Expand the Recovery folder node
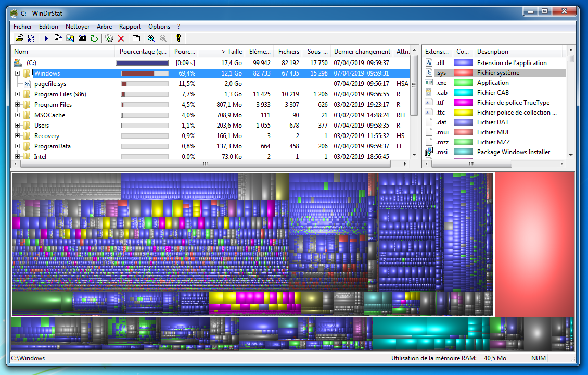588x375 pixels. pos(17,135)
